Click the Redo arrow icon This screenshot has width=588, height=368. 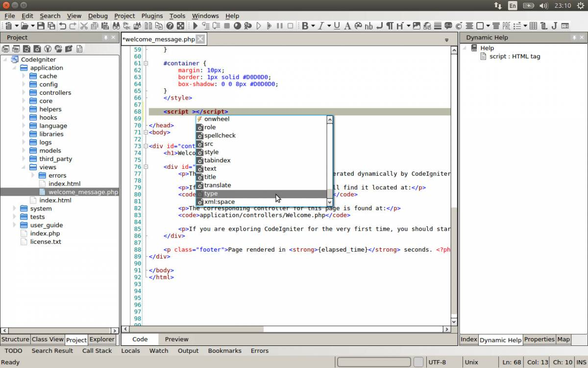click(x=73, y=26)
